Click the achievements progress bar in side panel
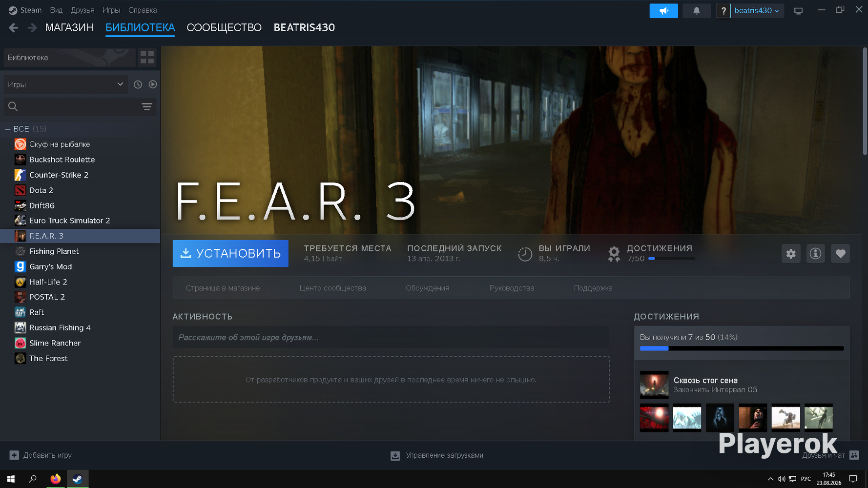Viewport: 868px width, 488px height. pyautogui.click(x=742, y=348)
